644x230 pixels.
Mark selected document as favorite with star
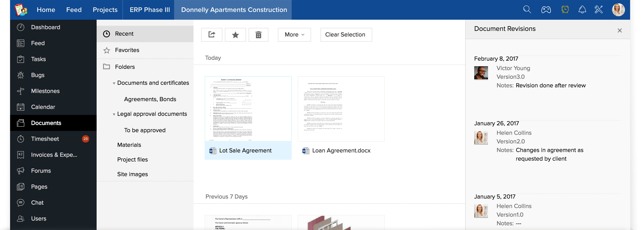coord(235,34)
